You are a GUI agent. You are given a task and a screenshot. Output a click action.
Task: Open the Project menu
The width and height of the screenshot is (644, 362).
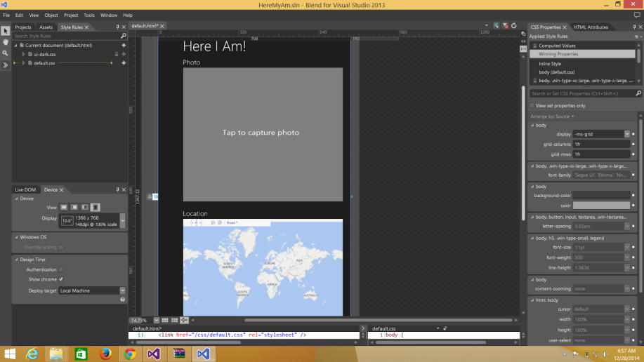[x=71, y=15]
